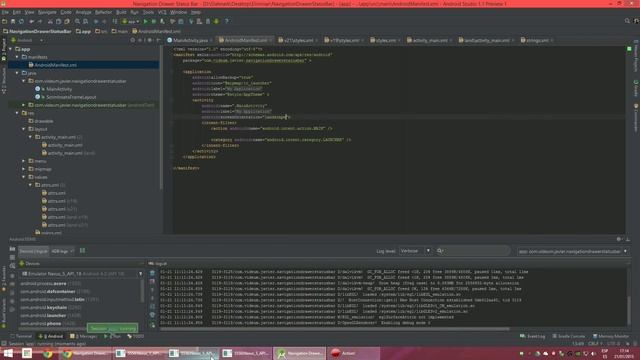
Task: Click the Save All toolbar icon
Action: (x=13, y=21)
